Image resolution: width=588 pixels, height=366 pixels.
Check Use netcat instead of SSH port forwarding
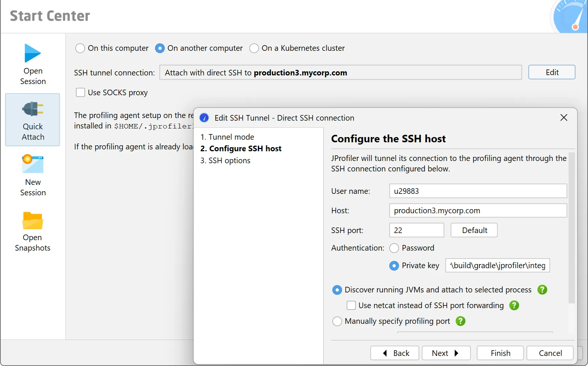point(351,305)
